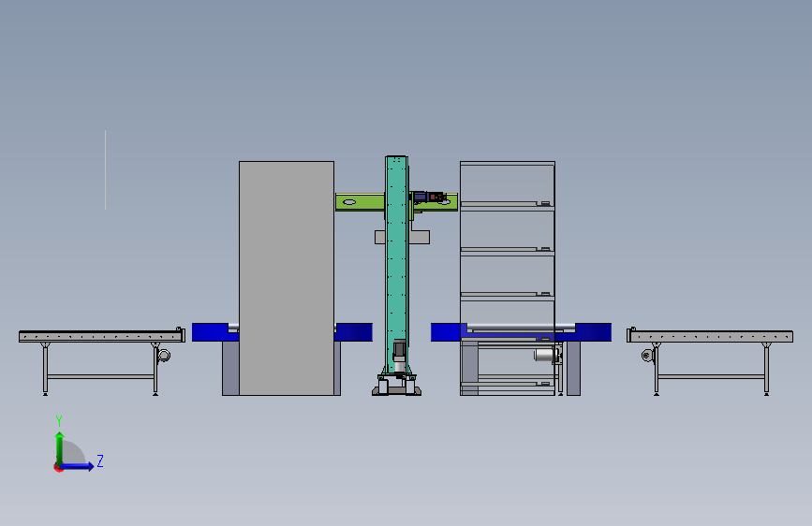The image size is (812, 526).
Task: Click the blue Z axis arrow of the triad
Action: (x=78, y=466)
